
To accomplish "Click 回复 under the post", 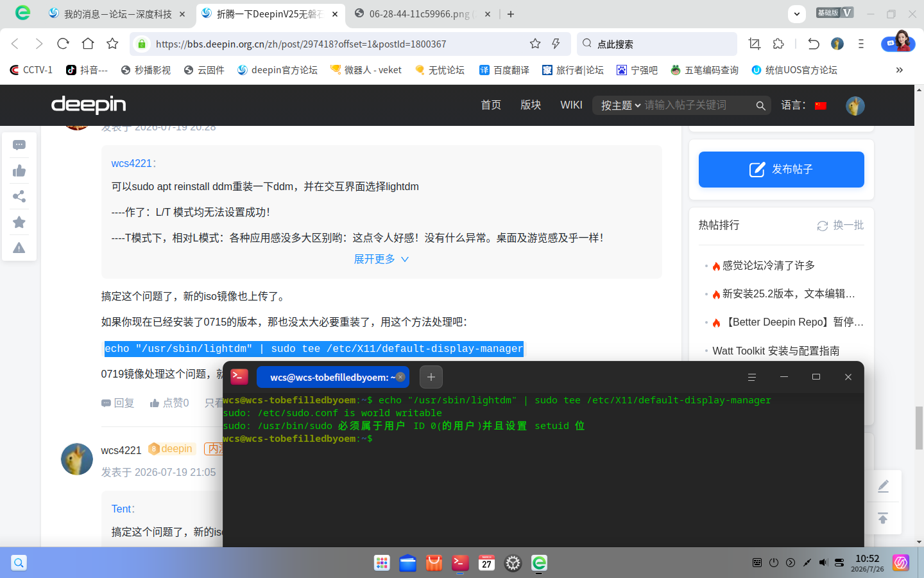I will click(118, 403).
